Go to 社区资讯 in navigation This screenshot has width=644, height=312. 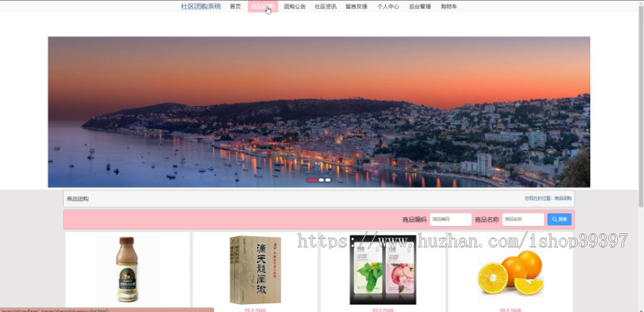coord(326,6)
